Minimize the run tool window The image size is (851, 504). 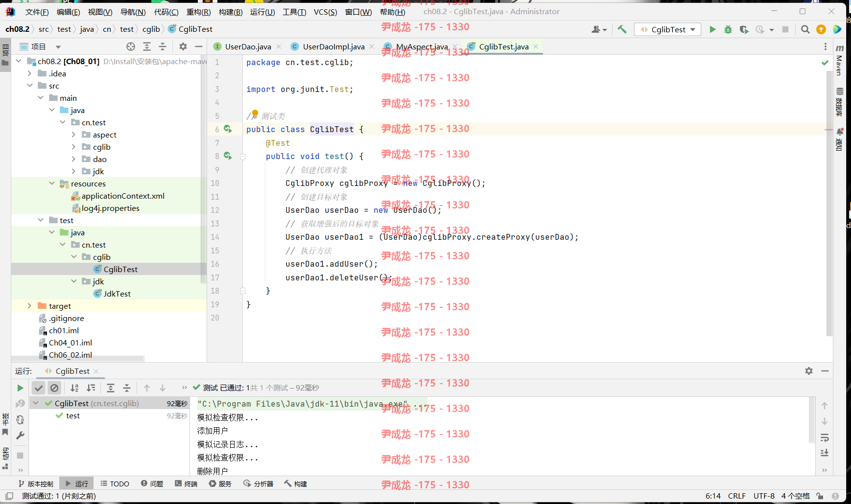[825, 371]
